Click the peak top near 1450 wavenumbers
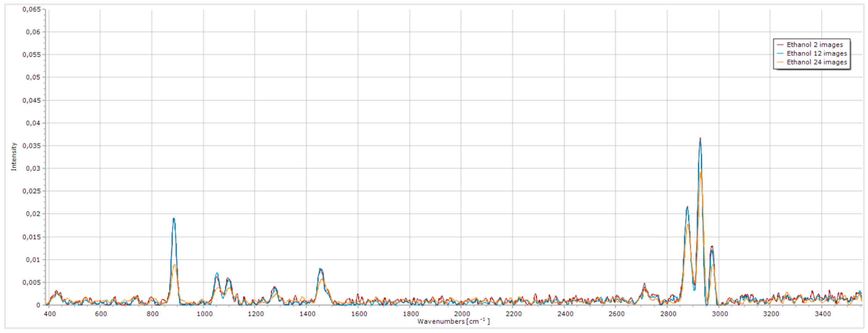This screenshot has height=333, width=868. tap(320, 269)
